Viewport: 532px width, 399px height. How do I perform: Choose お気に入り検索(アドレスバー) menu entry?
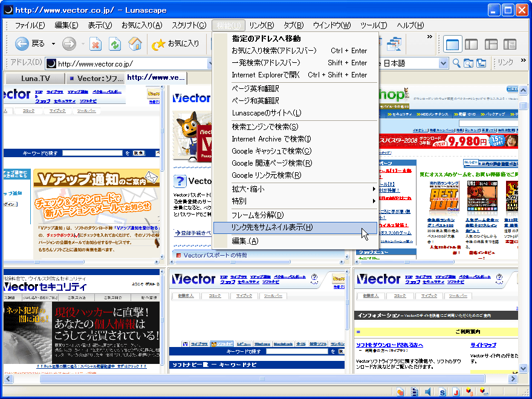[295, 51]
